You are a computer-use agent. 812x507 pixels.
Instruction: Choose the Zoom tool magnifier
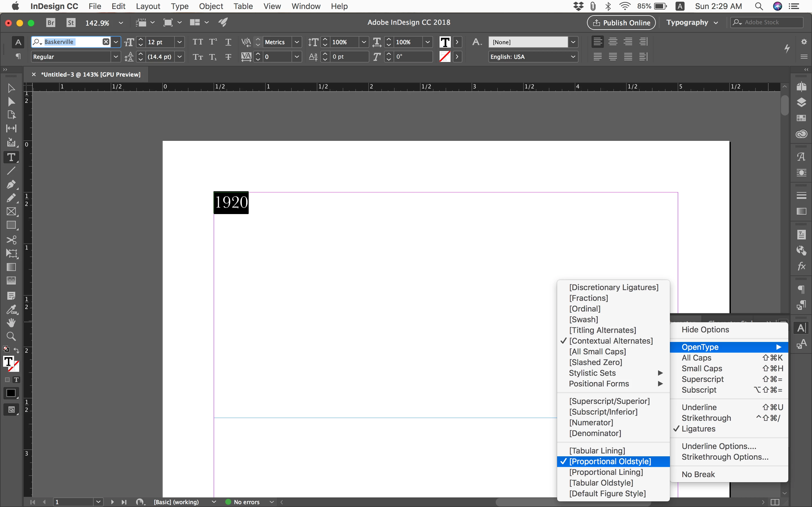click(x=11, y=336)
